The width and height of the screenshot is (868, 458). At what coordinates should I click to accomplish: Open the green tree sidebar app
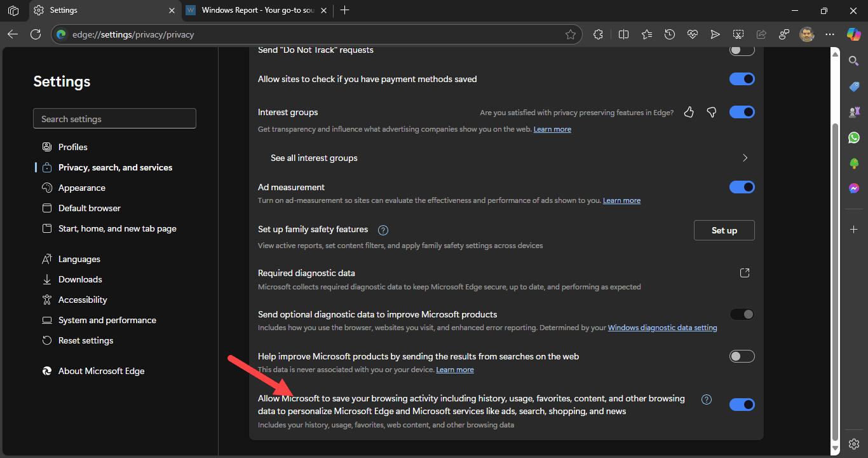click(854, 163)
